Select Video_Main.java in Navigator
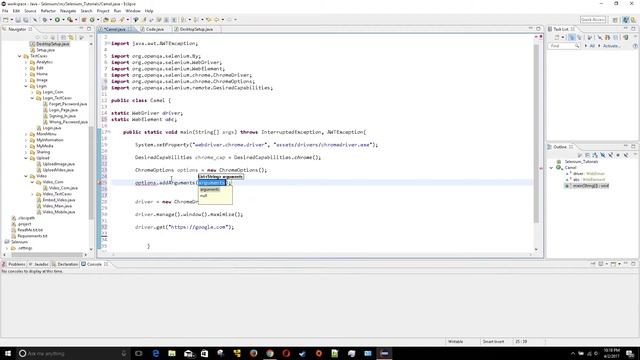The height and width of the screenshot is (360, 640). pos(57,206)
